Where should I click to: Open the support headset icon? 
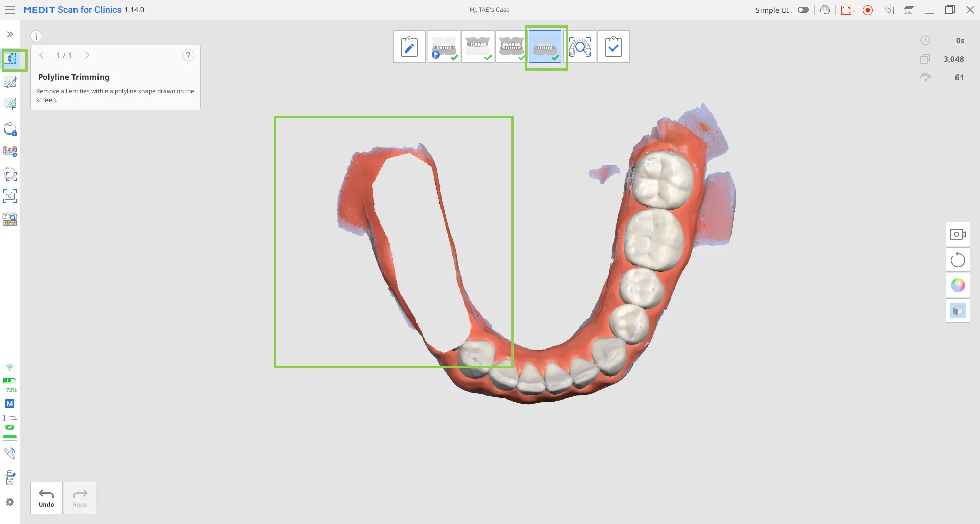click(x=825, y=10)
